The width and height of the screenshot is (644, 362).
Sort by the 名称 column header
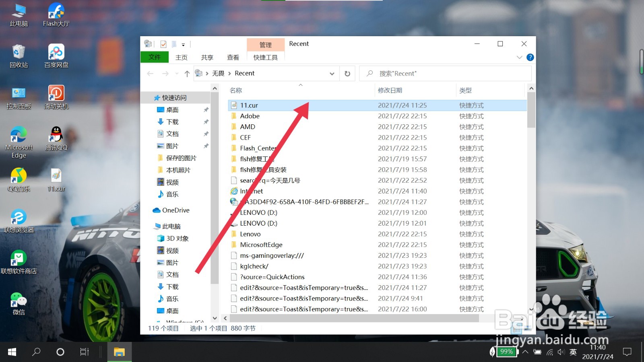coord(300,90)
